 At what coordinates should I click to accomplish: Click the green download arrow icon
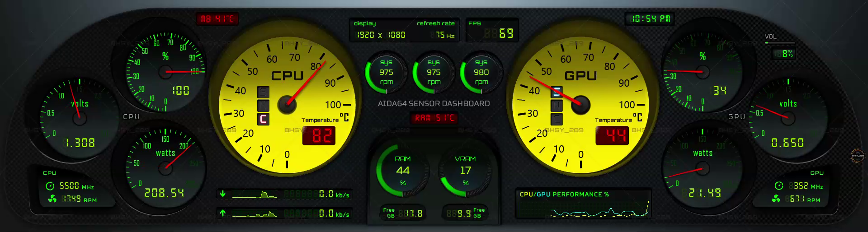pyautogui.click(x=222, y=194)
